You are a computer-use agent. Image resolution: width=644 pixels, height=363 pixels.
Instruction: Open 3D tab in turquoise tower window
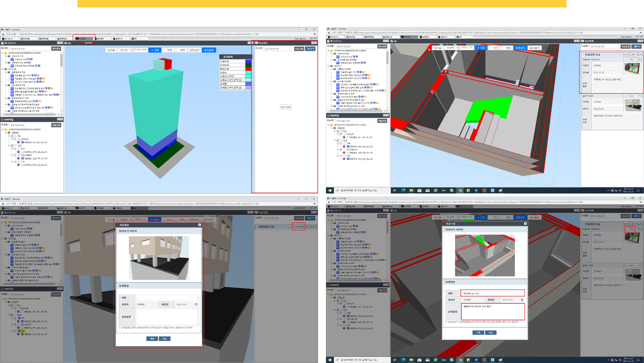(140, 39)
